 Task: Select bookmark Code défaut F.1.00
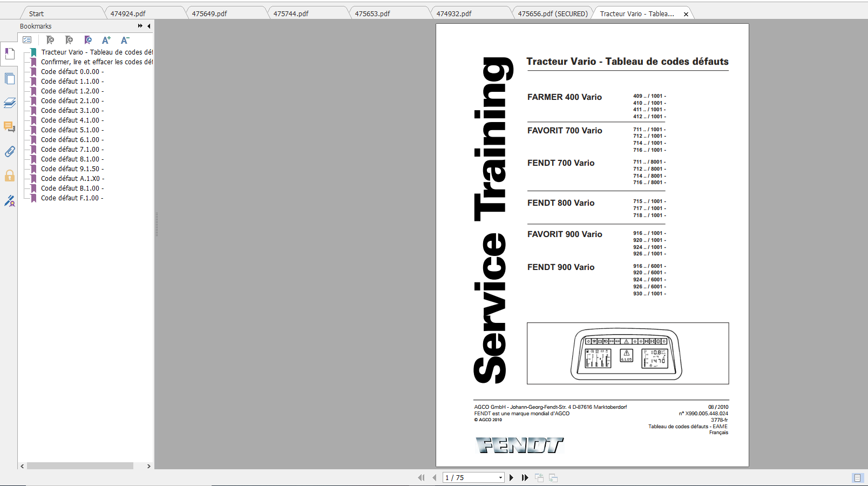(72, 198)
